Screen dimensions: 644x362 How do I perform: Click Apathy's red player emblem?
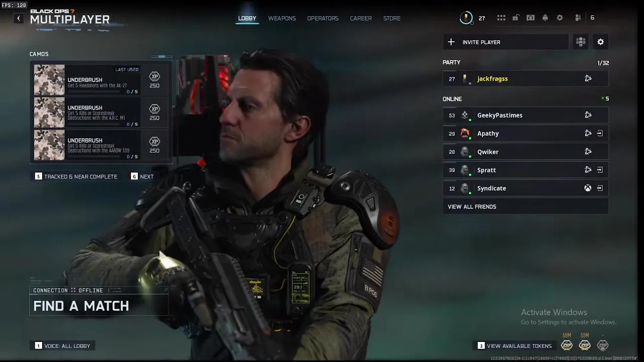(465, 133)
